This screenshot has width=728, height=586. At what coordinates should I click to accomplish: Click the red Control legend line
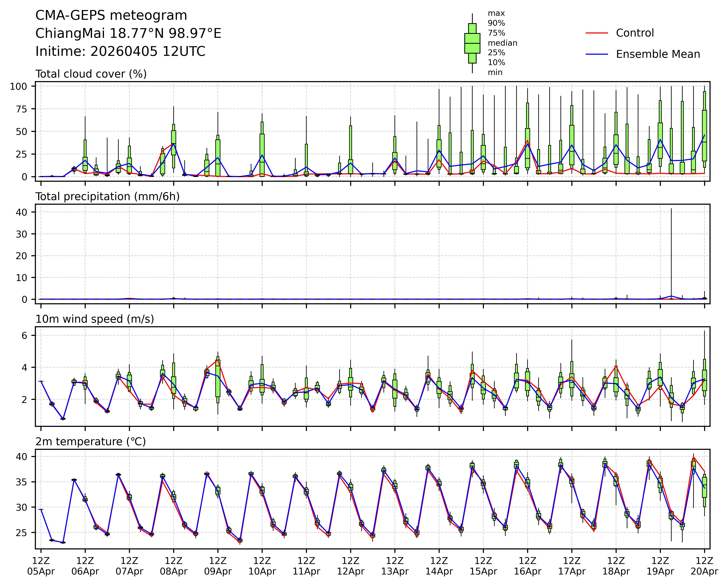[597, 33]
